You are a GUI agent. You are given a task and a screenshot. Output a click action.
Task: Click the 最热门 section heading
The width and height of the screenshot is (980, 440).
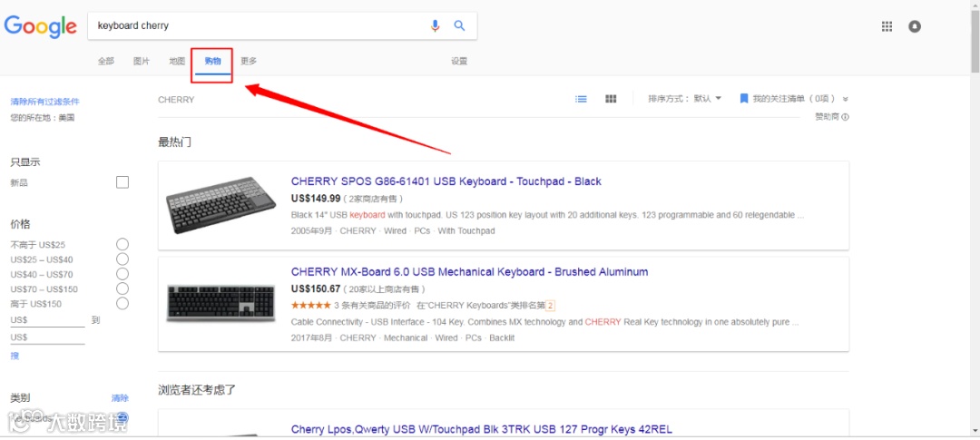(174, 142)
